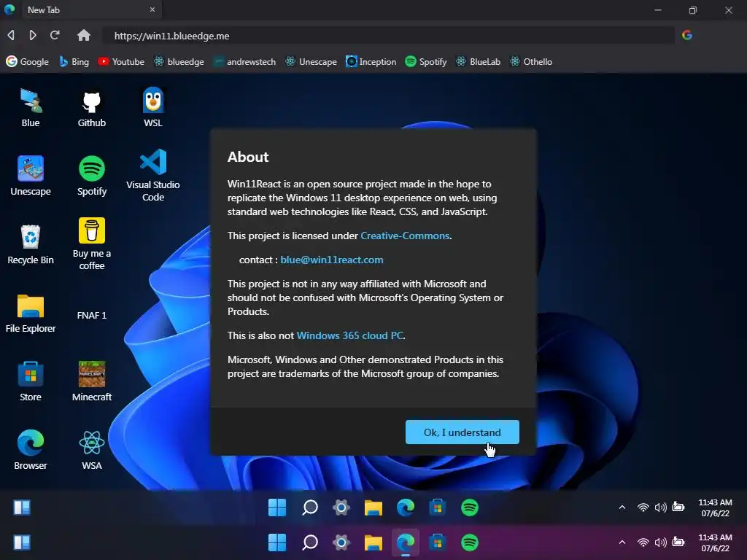The image size is (747, 560).
Task: Open the WSA desktop icon
Action: [91, 450]
